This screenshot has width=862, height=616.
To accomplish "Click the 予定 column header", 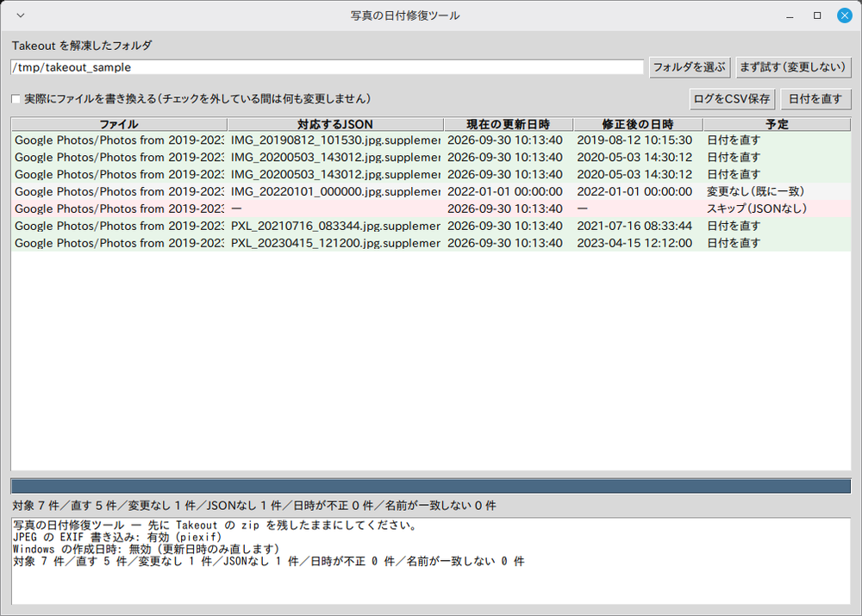I will coord(777,124).
